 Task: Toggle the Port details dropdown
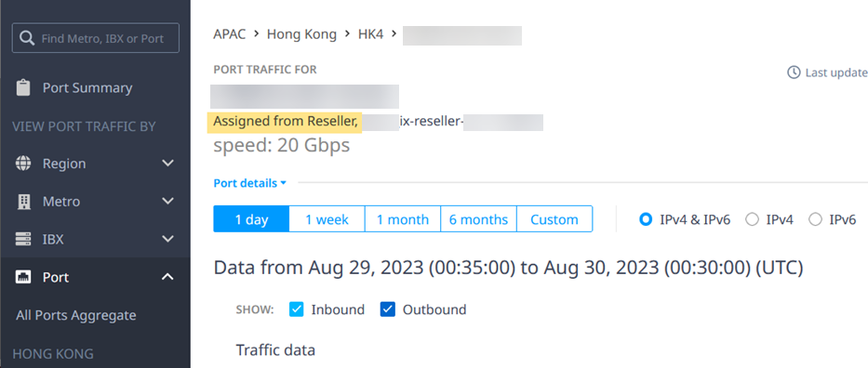(250, 183)
